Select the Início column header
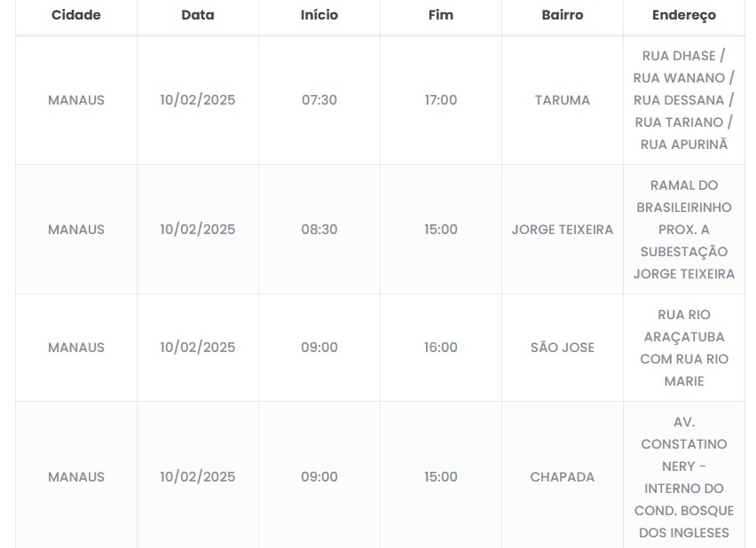The width and height of the screenshot is (756, 548). tap(319, 15)
